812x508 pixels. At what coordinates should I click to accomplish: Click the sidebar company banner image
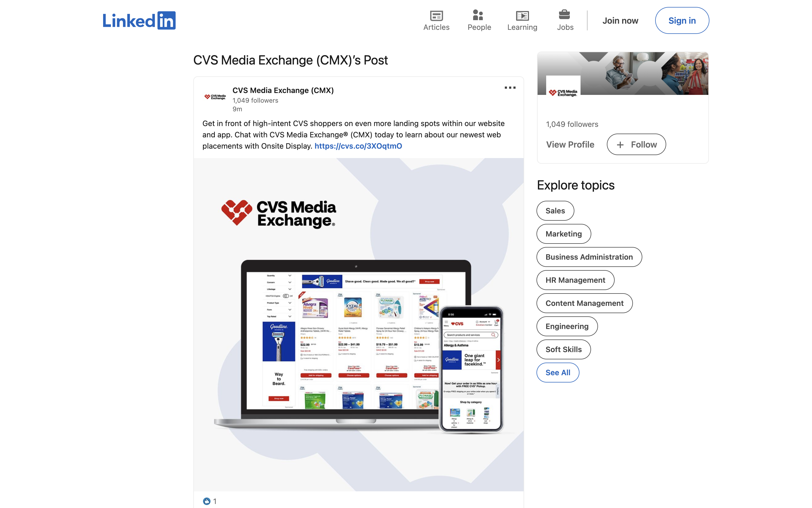click(623, 73)
